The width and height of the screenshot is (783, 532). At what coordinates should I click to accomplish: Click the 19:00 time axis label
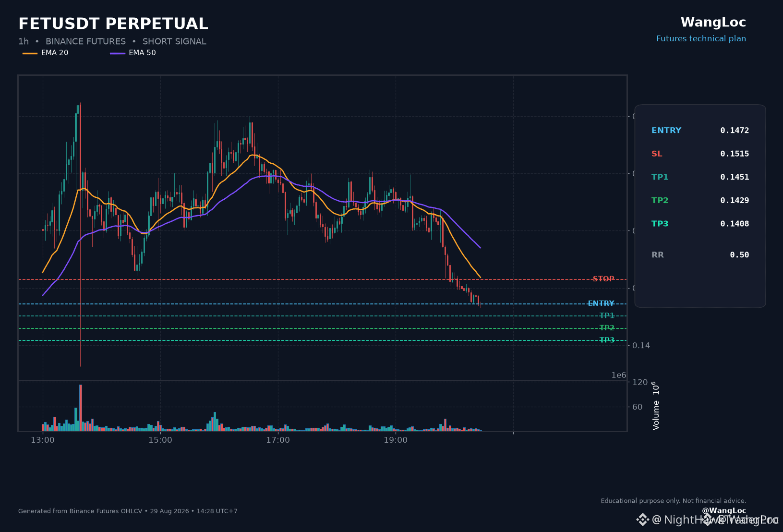pos(396,440)
